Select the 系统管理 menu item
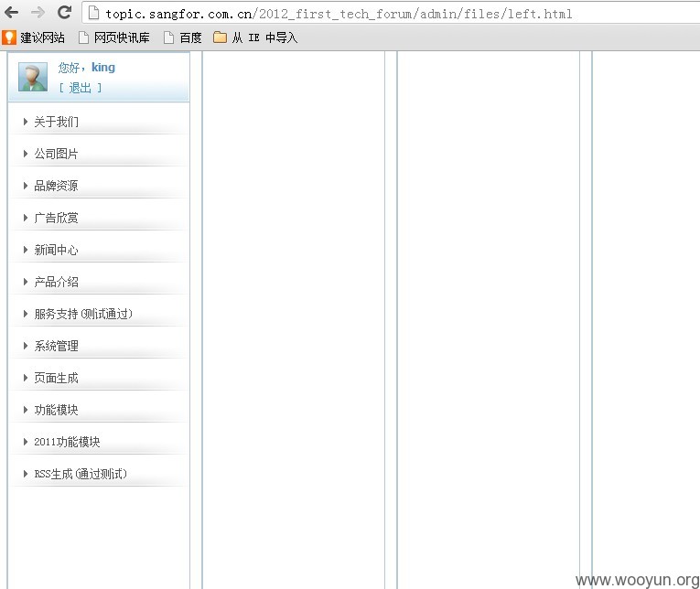Screen dimensions: 700x589 coord(56,347)
